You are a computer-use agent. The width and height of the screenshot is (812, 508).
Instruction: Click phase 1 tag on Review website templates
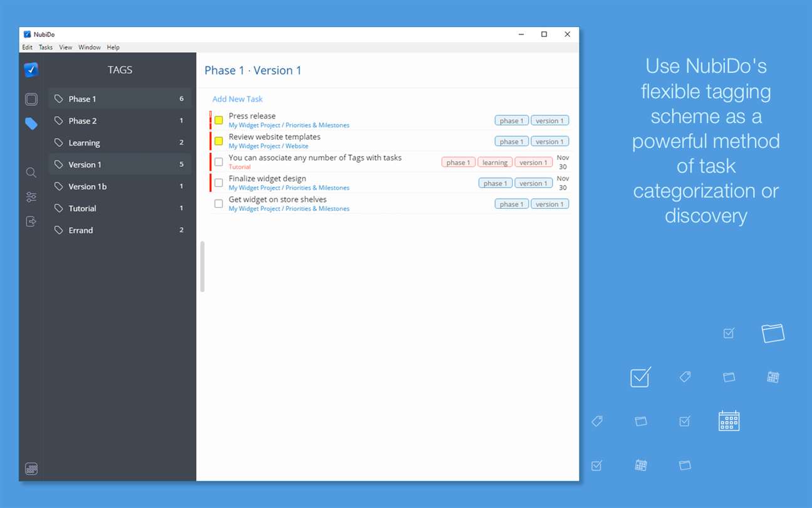tap(512, 142)
